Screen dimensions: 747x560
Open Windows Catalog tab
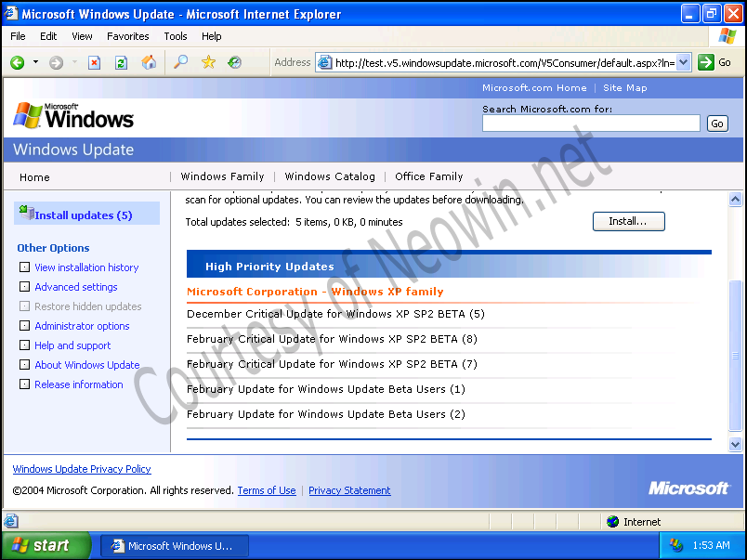click(330, 176)
